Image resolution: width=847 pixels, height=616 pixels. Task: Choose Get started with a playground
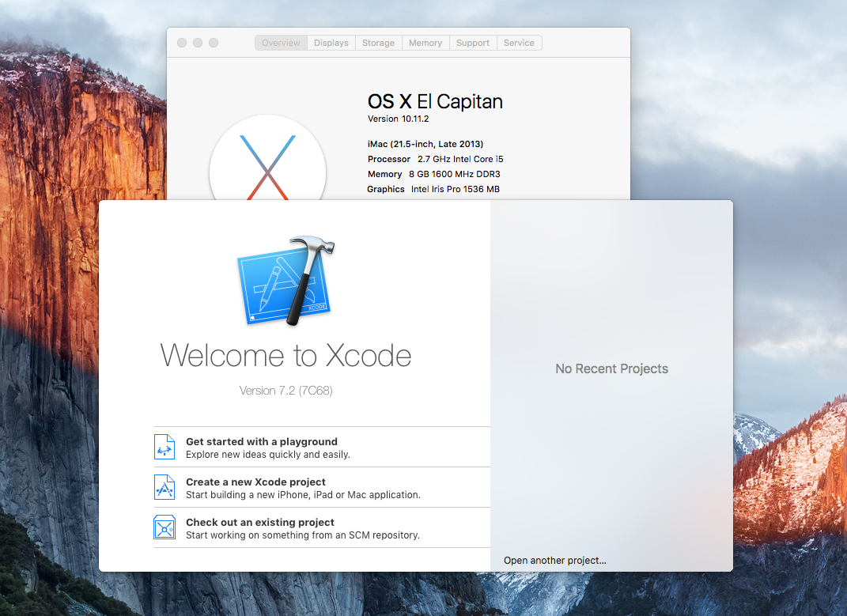point(322,447)
